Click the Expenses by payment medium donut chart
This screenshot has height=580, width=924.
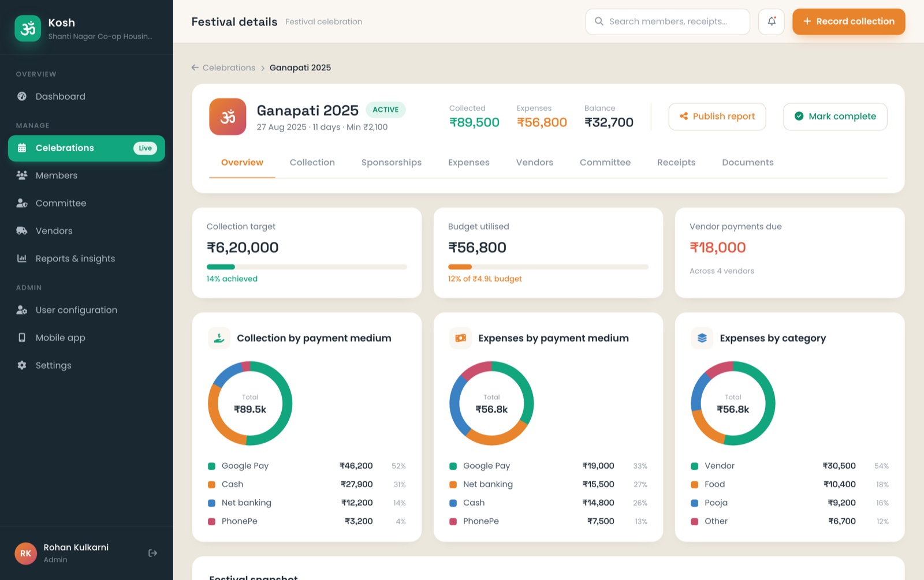point(491,403)
